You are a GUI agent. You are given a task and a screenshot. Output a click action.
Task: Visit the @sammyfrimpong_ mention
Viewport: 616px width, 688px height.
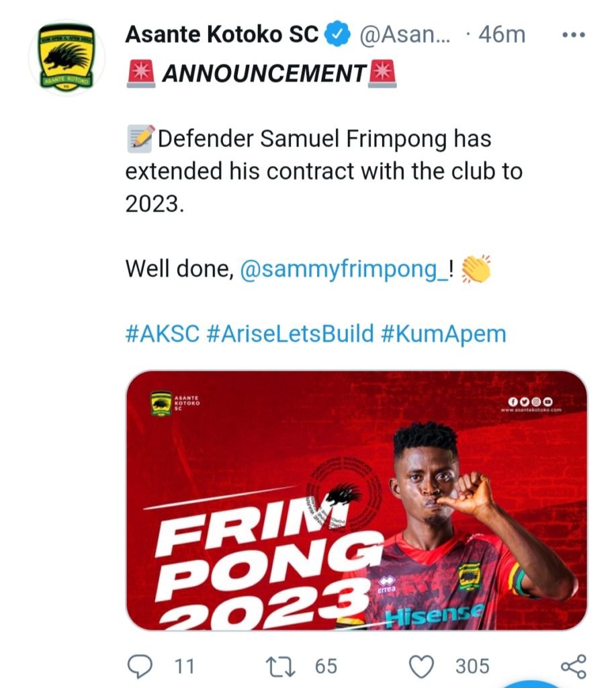343,269
